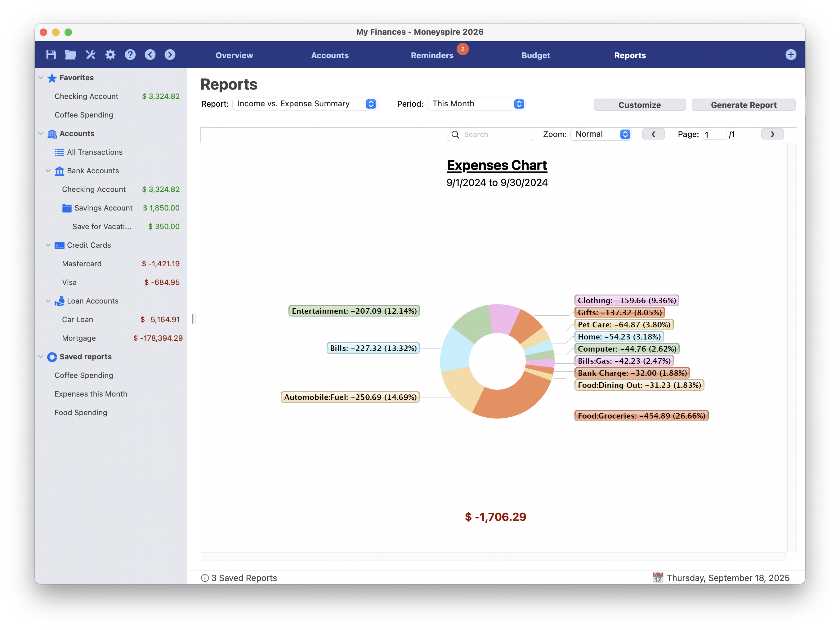Viewport: 840px width, 630px height.
Task: Open the Reminders tab
Action: 432,55
